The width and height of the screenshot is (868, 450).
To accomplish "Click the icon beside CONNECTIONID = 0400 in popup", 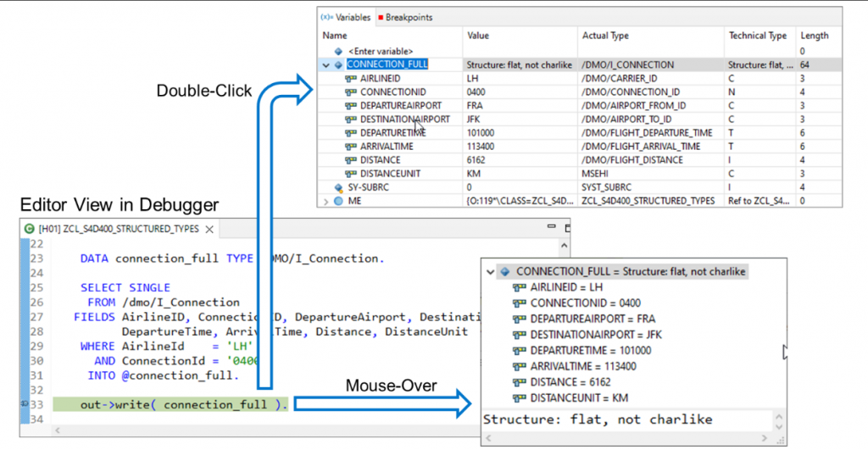I will [x=519, y=303].
